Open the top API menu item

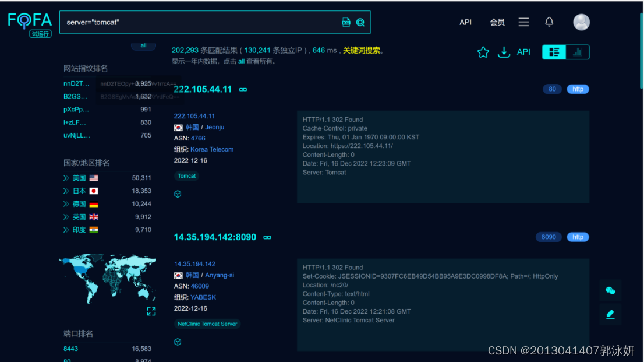tap(465, 22)
